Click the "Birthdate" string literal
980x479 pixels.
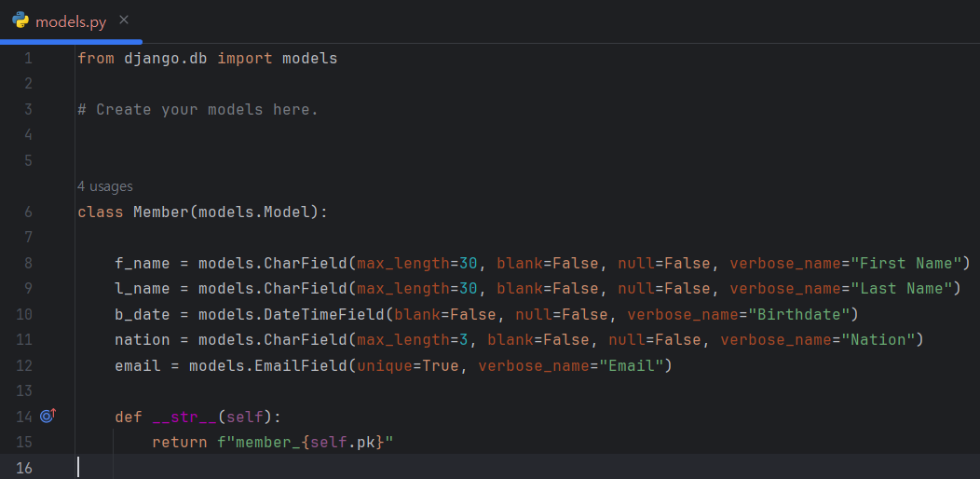pyautogui.click(x=801, y=314)
